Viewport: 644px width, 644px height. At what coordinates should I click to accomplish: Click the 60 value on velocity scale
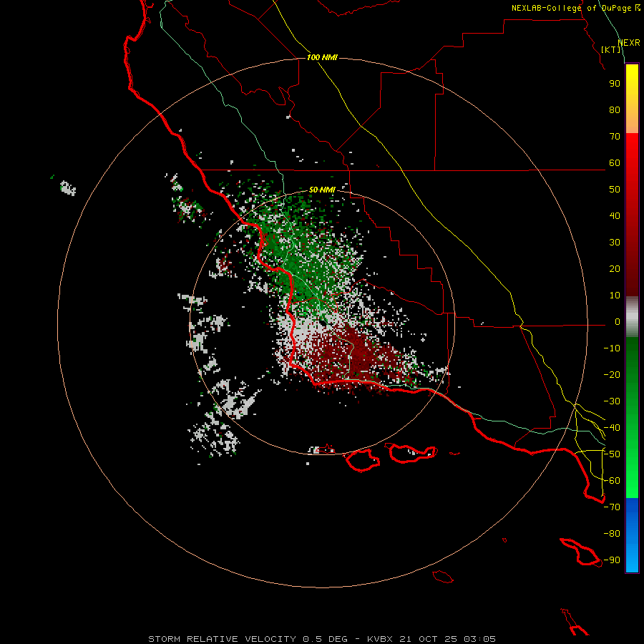point(615,163)
